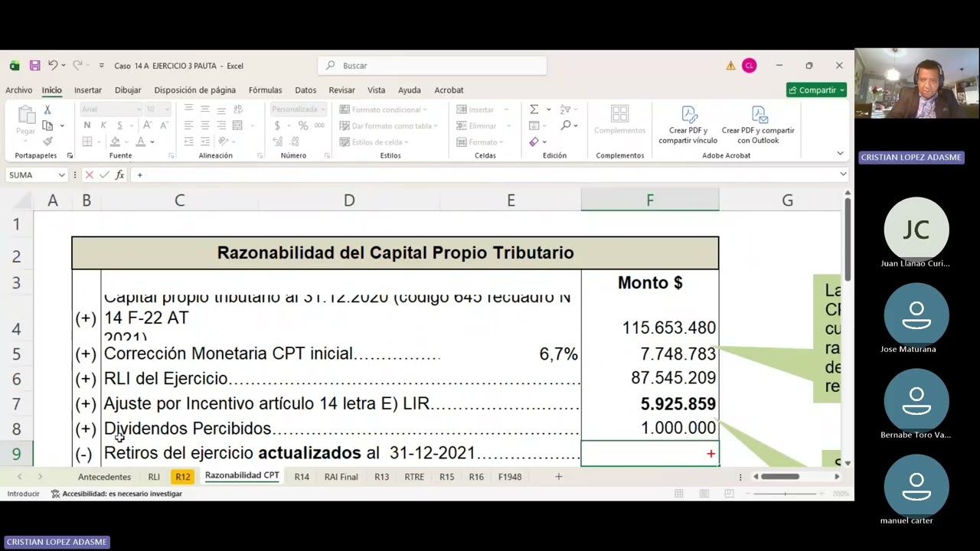980x551 pixels.
Task: Add a new sheet with plus icon
Action: (558, 477)
